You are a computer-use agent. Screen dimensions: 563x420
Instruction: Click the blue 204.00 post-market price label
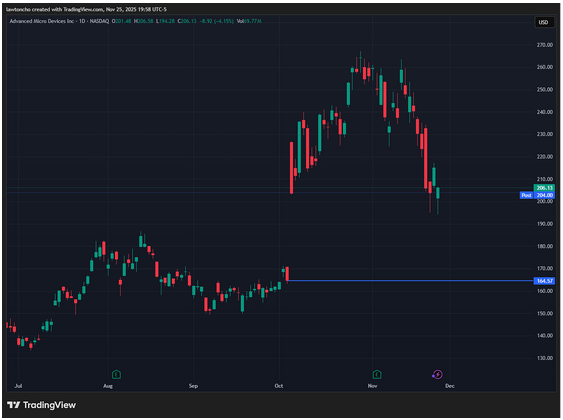[x=544, y=195]
